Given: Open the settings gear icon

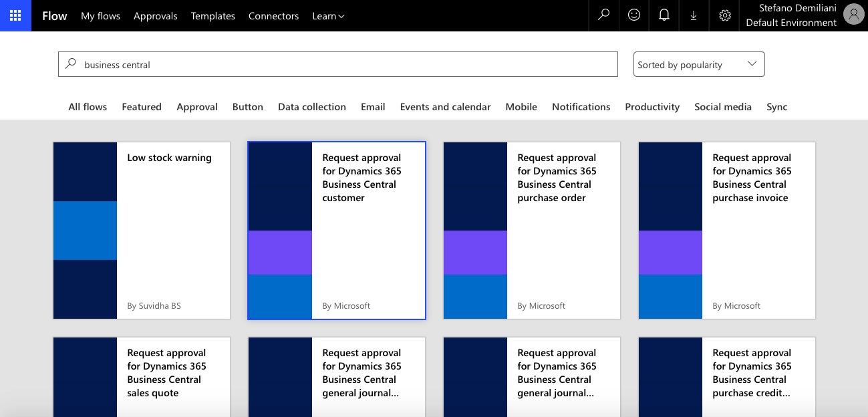Looking at the screenshot, I should [724, 15].
